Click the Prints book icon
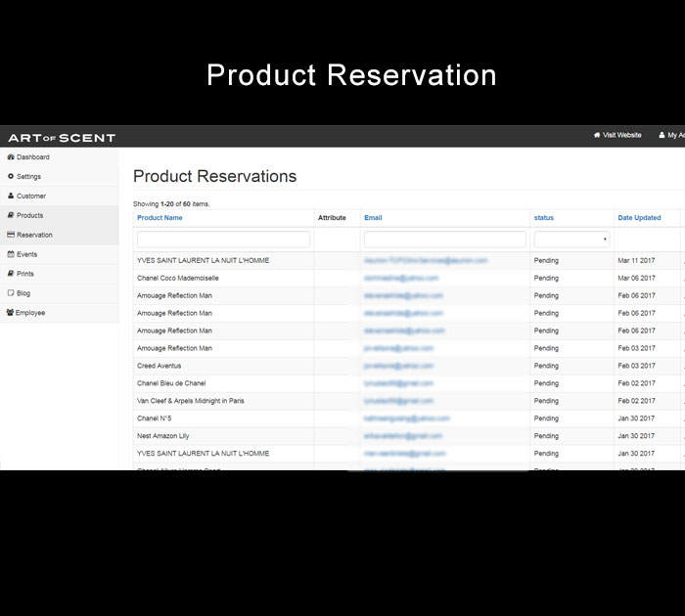The height and width of the screenshot is (616, 685). 11,274
